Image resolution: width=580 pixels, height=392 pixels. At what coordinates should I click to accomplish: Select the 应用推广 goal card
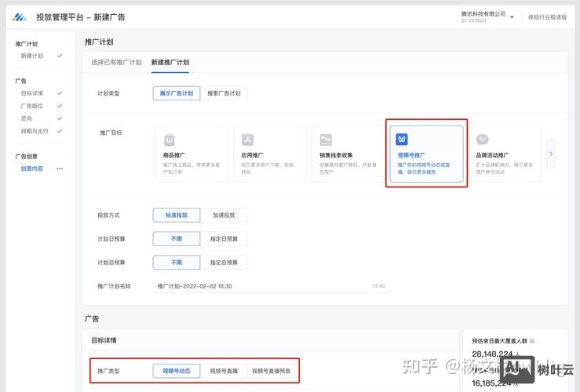(270, 154)
